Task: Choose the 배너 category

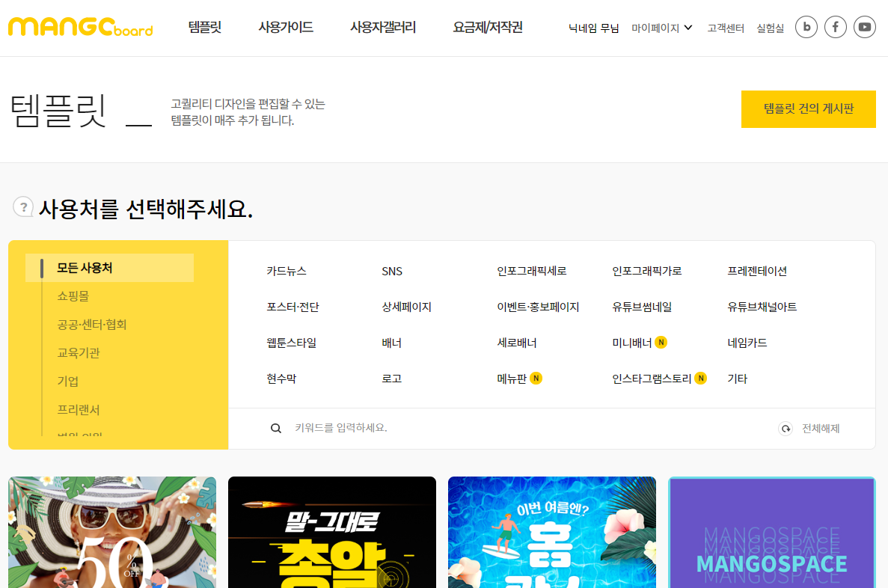Action: tap(392, 343)
